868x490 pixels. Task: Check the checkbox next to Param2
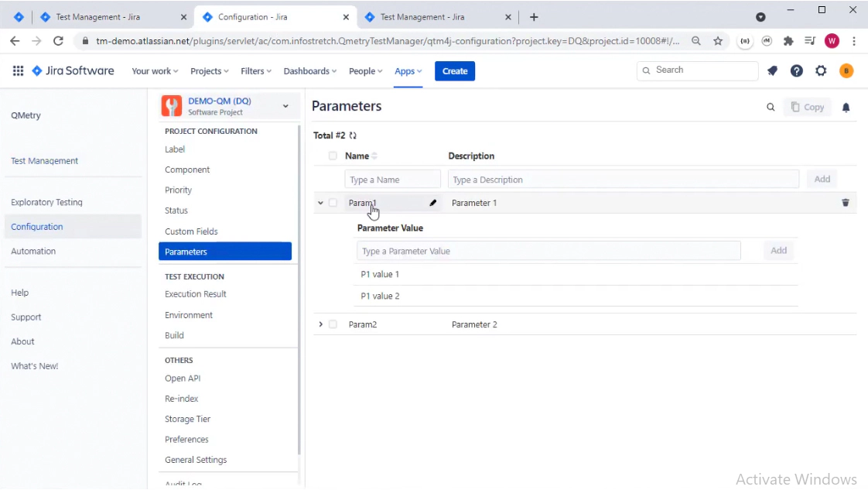pos(333,324)
